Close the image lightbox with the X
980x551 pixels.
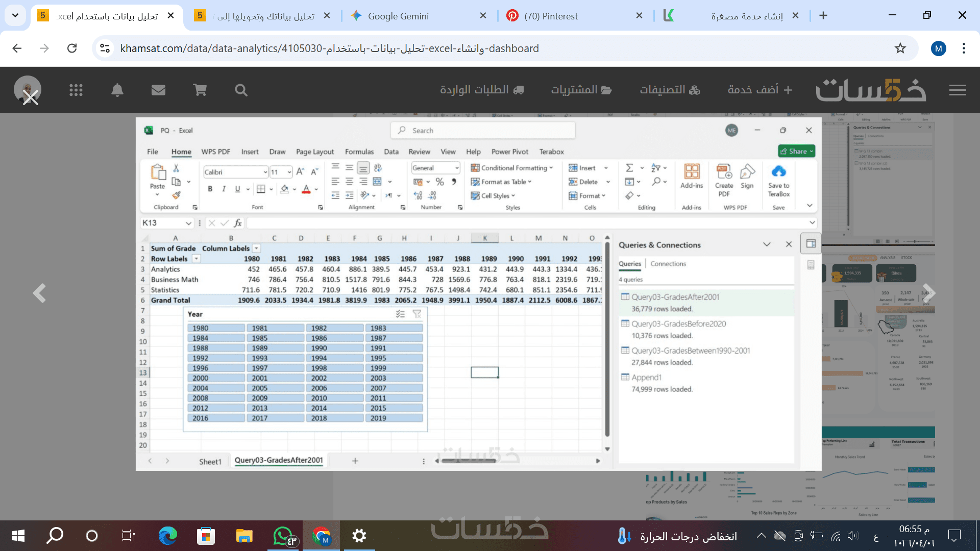pyautogui.click(x=31, y=97)
